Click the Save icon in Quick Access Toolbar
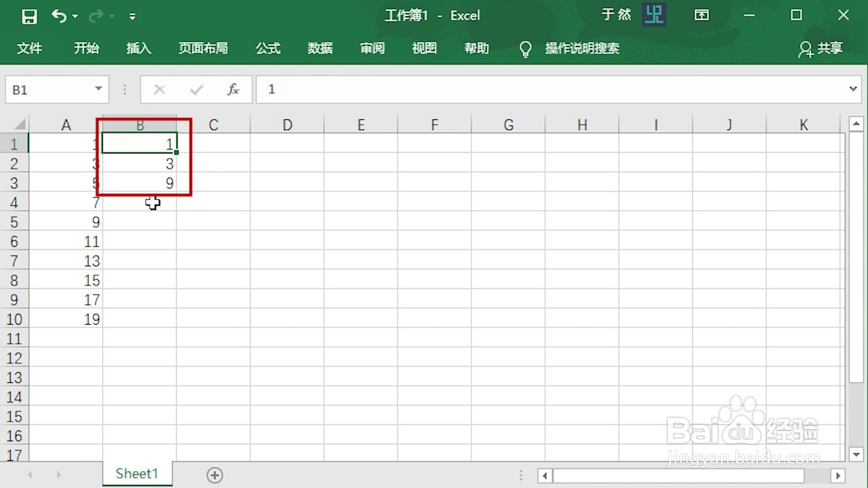The image size is (868, 488). click(29, 16)
